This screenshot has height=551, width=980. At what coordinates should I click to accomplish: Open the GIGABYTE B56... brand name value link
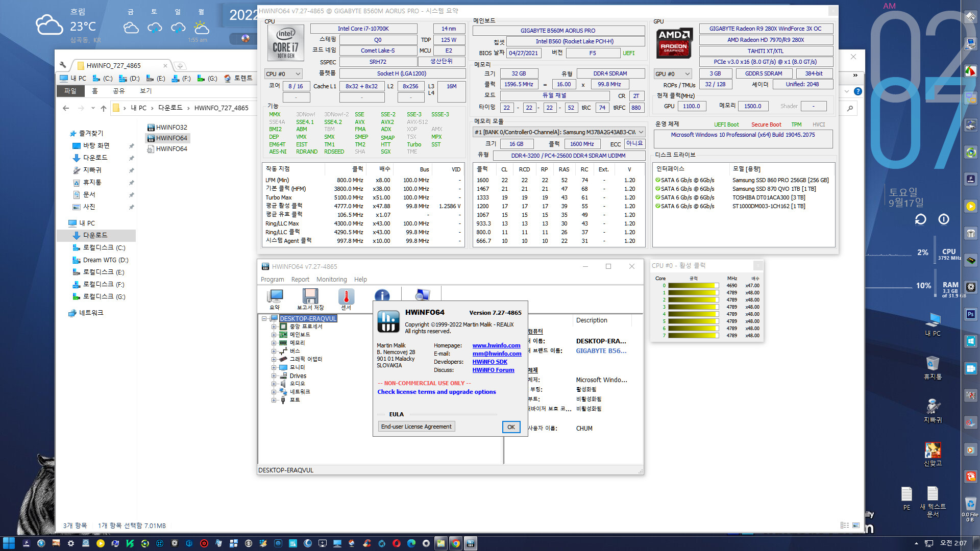pos(601,350)
